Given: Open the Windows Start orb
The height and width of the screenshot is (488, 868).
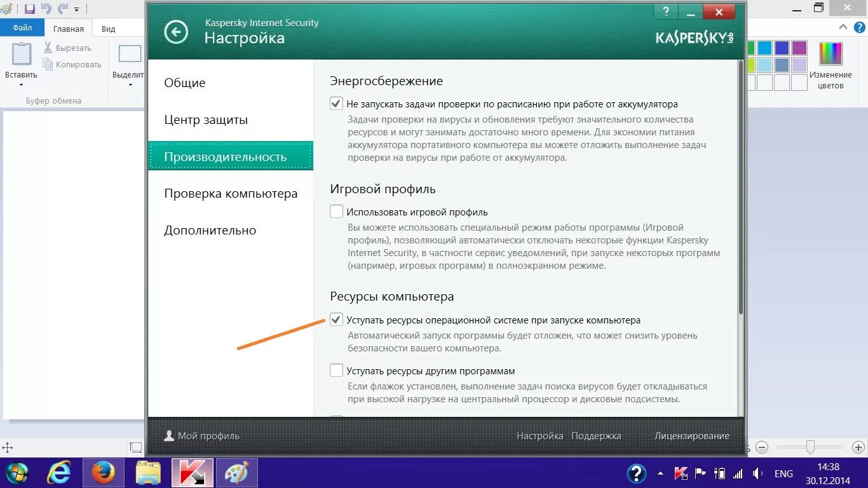Looking at the screenshot, I should [x=17, y=473].
